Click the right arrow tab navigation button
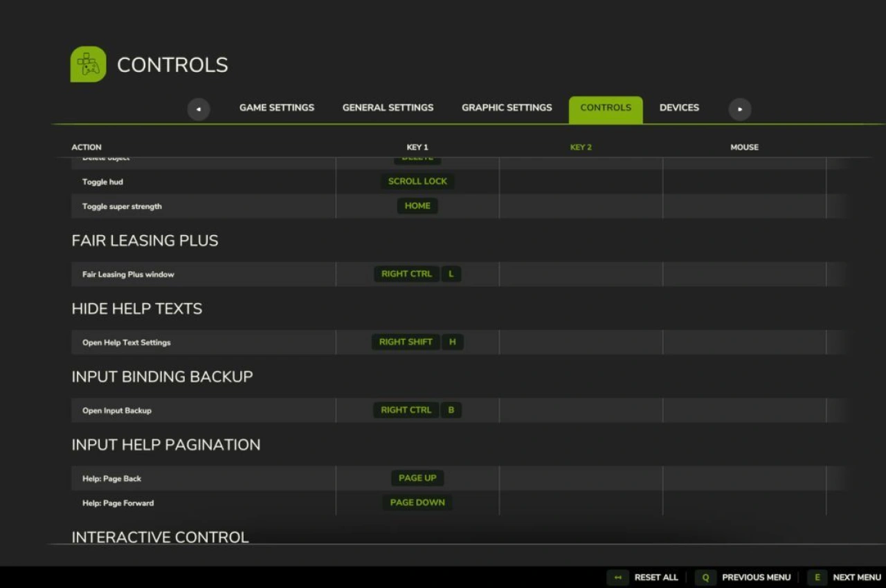Image resolution: width=886 pixels, height=588 pixels. coord(739,109)
